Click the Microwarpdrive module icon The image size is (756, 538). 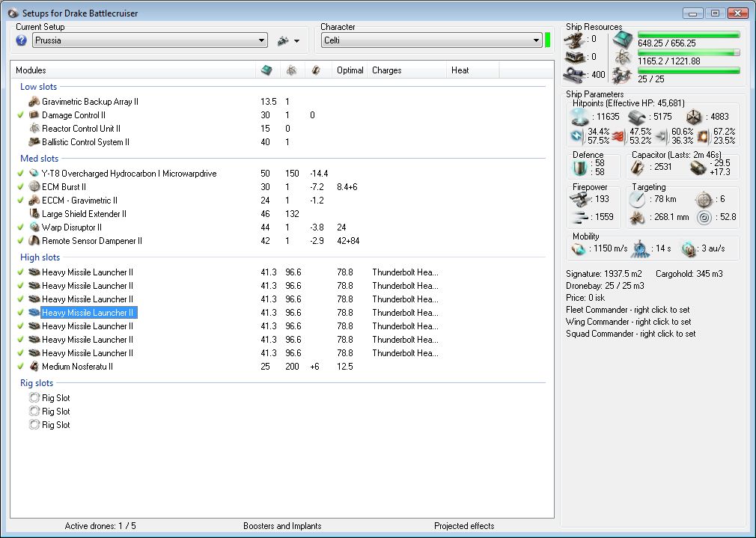click(x=34, y=174)
